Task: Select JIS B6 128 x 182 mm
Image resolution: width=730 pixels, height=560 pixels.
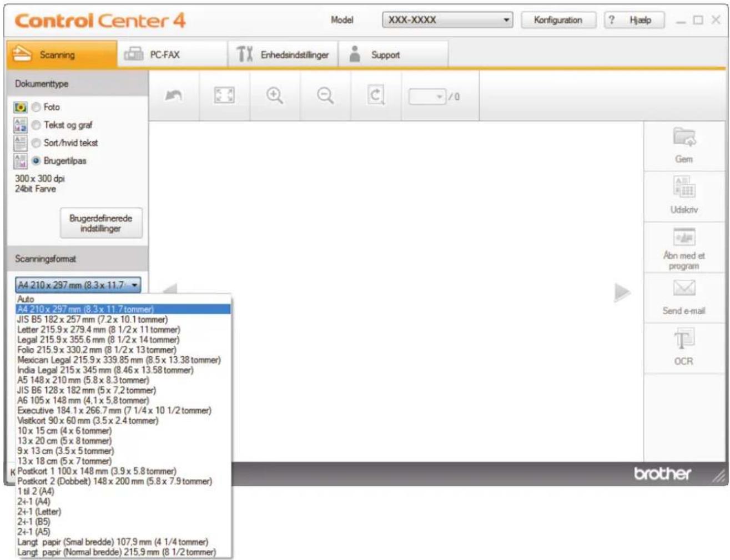Action: pos(123,390)
